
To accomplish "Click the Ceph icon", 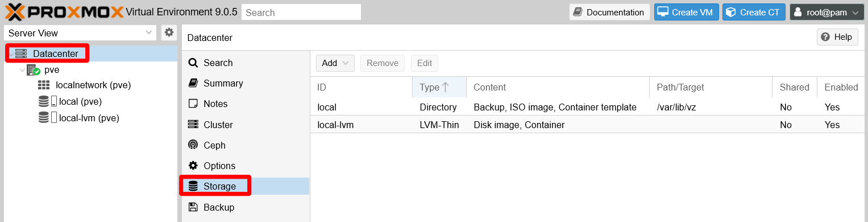I will click(x=193, y=145).
